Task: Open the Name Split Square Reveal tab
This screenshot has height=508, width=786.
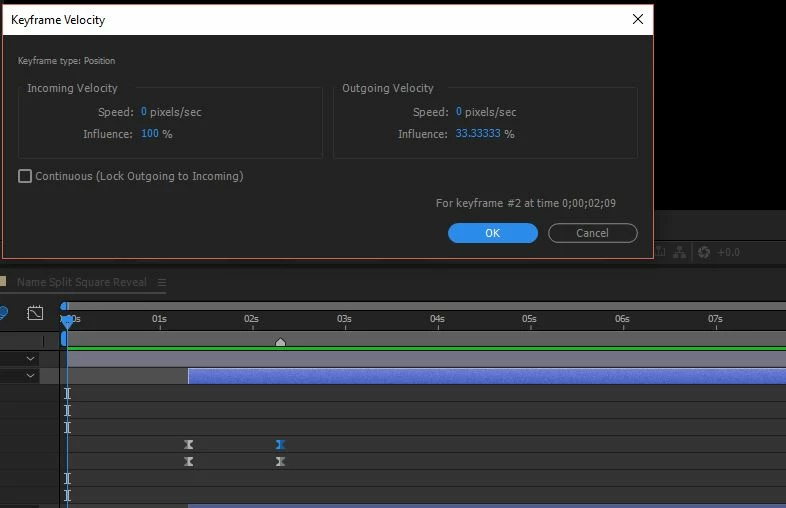Action: click(82, 282)
